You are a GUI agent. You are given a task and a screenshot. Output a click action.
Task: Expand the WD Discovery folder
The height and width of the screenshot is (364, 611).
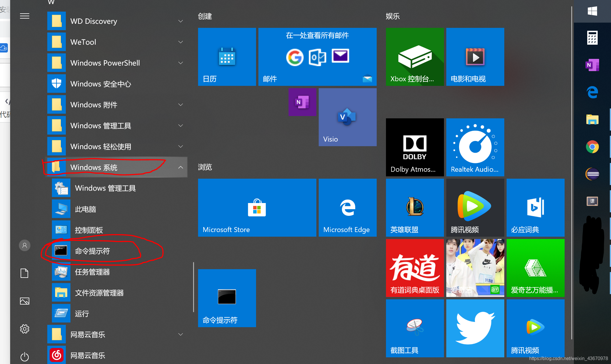pyautogui.click(x=180, y=21)
